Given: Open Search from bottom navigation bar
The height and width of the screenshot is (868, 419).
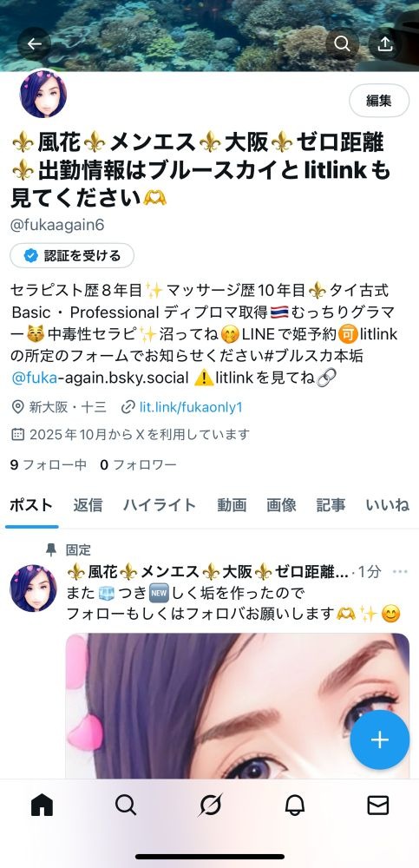Looking at the screenshot, I should [x=126, y=805].
